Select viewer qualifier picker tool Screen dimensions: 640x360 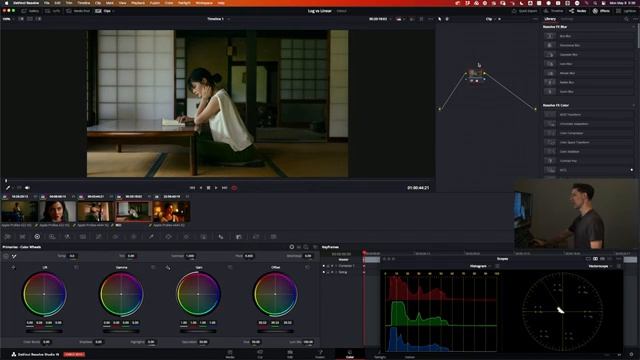[8, 188]
